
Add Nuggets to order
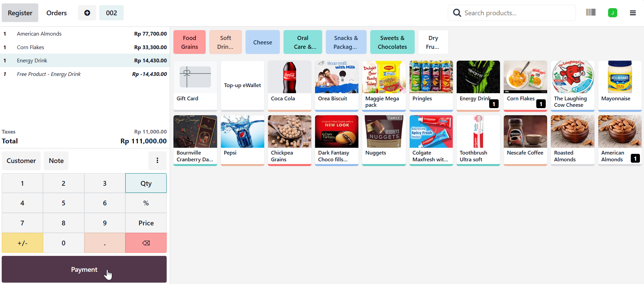[384, 140]
